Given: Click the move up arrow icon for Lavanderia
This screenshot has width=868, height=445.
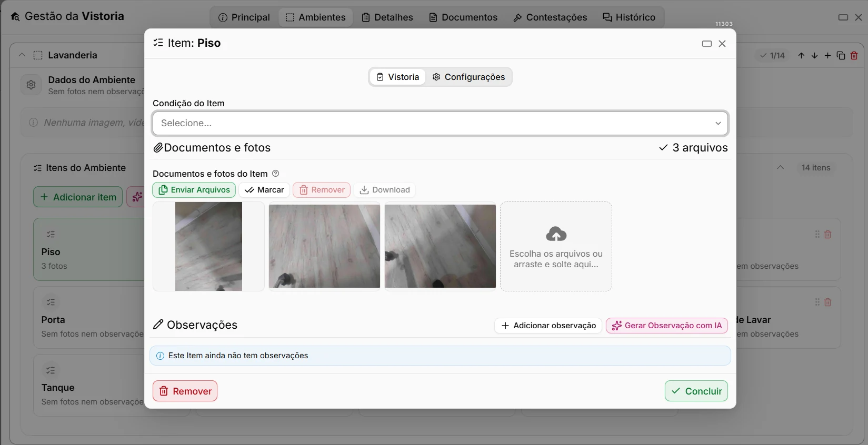Looking at the screenshot, I should (801, 55).
